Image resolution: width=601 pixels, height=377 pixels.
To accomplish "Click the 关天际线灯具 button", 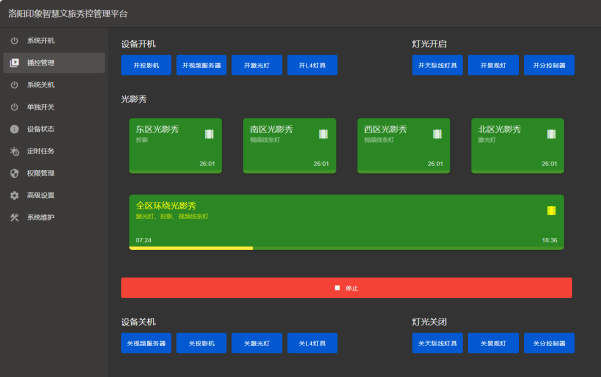I will pos(437,343).
